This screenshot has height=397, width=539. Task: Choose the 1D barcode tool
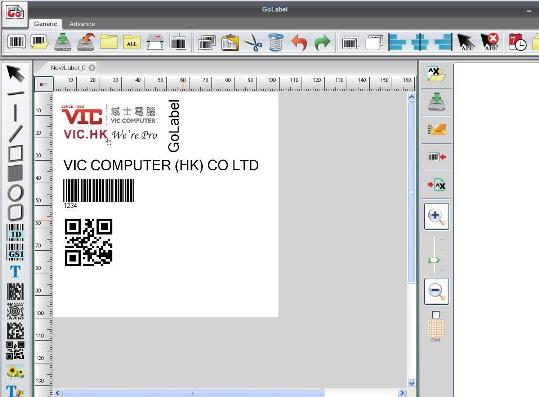click(x=15, y=232)
